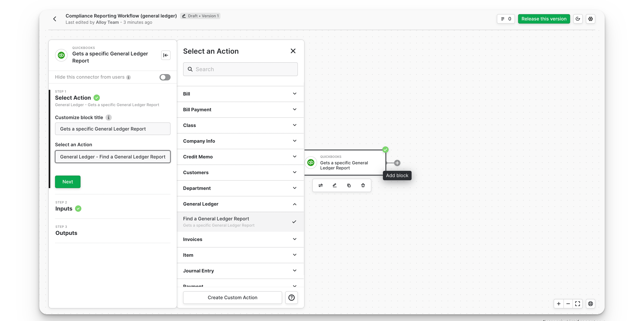Image resolution: width=644 pixels, height=321 pixels.
Task: Collapse the side panel with the arrow icon
Action: (x=166, y=55)
